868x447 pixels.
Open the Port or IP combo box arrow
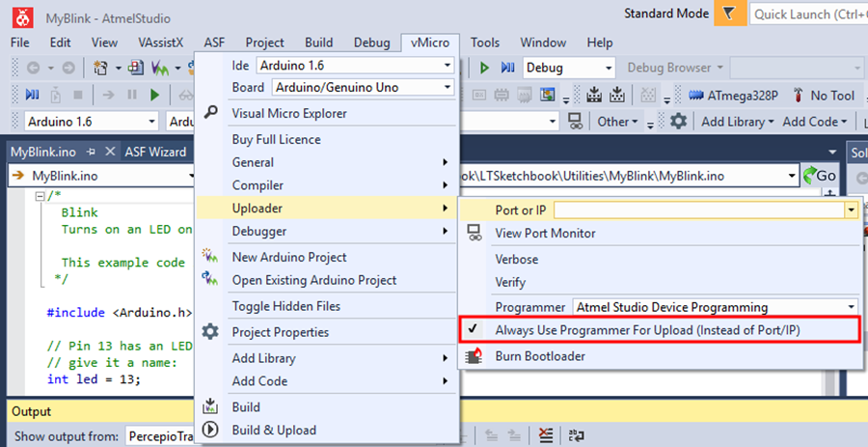point(851,210)
